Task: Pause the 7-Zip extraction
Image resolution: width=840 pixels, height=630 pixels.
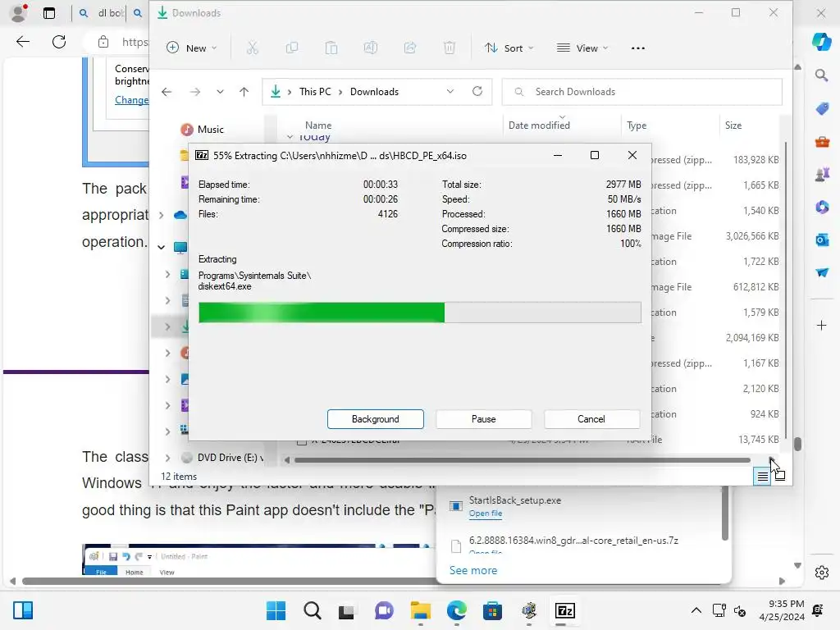Action: click(x=483, y=419)
